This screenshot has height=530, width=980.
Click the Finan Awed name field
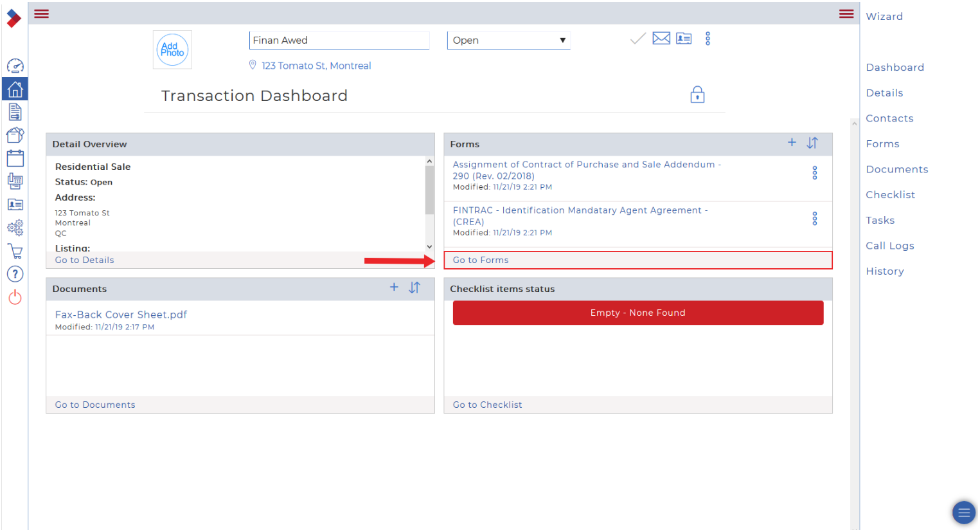coord(339,41)
